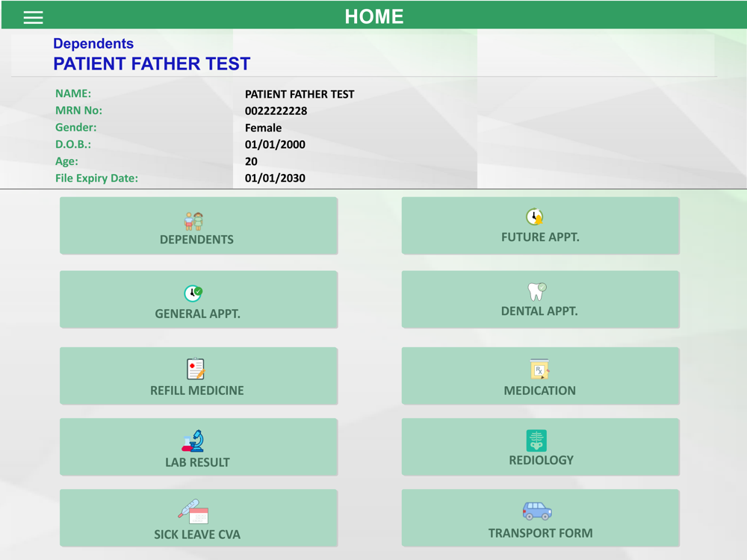This screenshot has height=560, width=747.
Task: Open the hamburger menu
Action: point(34,18)
